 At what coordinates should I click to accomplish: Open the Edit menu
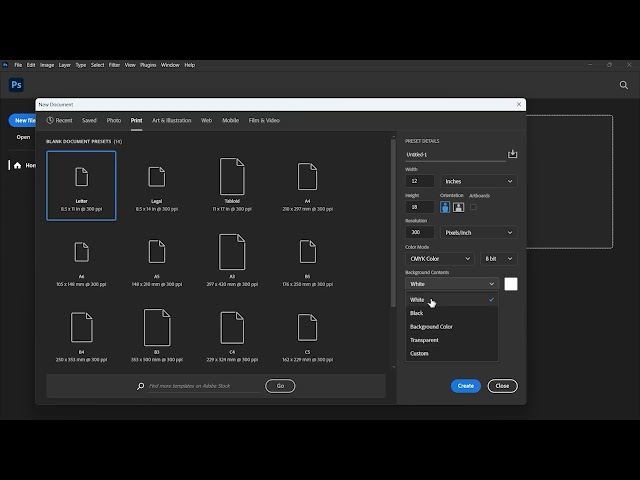coord(31,65)
